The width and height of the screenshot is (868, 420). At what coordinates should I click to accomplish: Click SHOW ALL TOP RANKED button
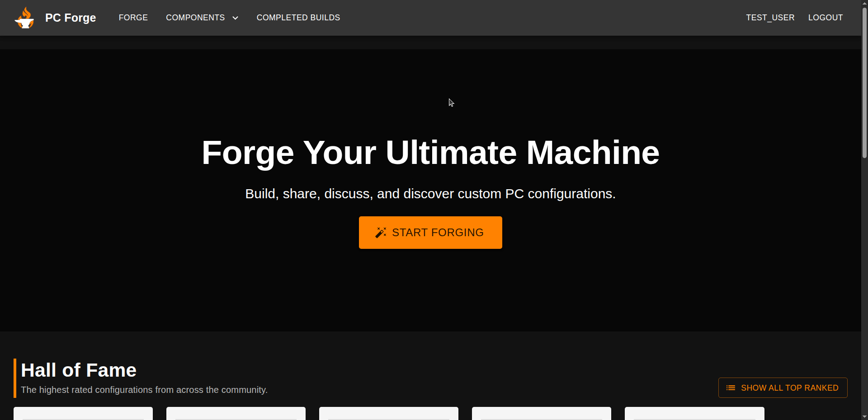pos(783,388)
